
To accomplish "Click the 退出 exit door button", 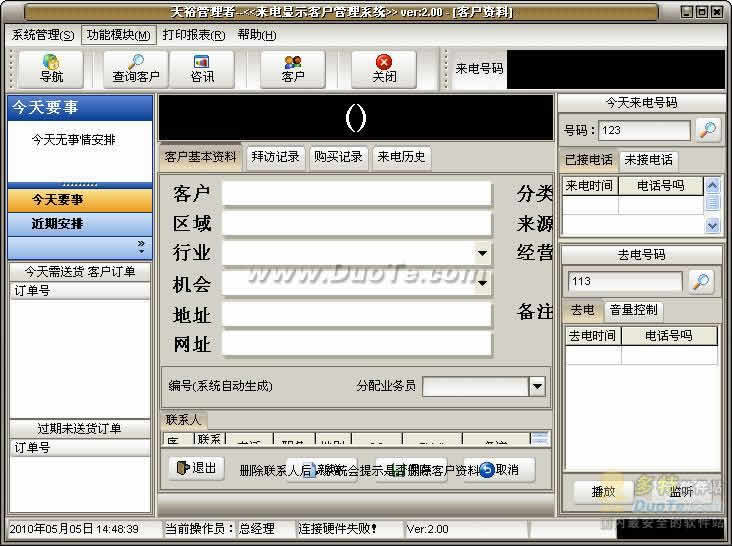I will pyautogui.click(x=197, y=468).
